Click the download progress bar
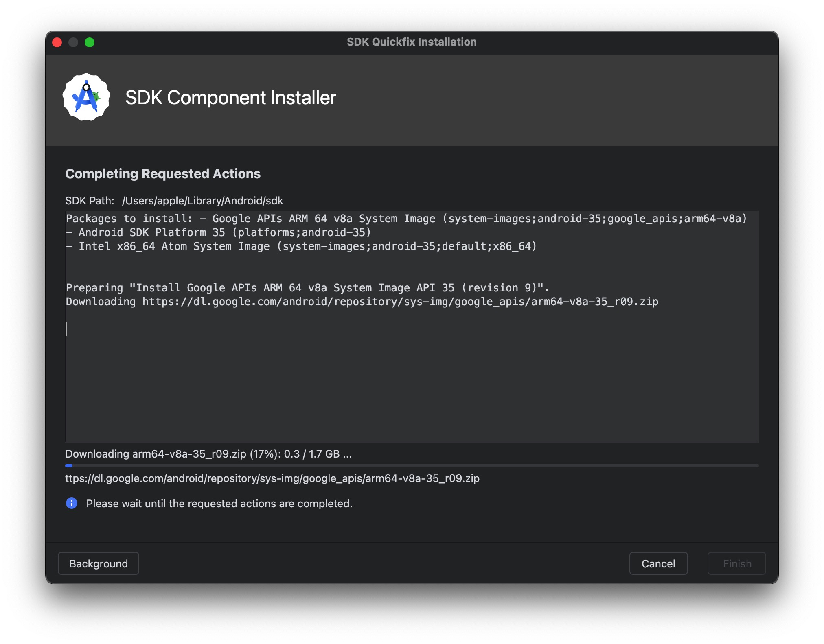Viewport: 824px width, 644px height. pyautogui.click(x=411, y=466)
